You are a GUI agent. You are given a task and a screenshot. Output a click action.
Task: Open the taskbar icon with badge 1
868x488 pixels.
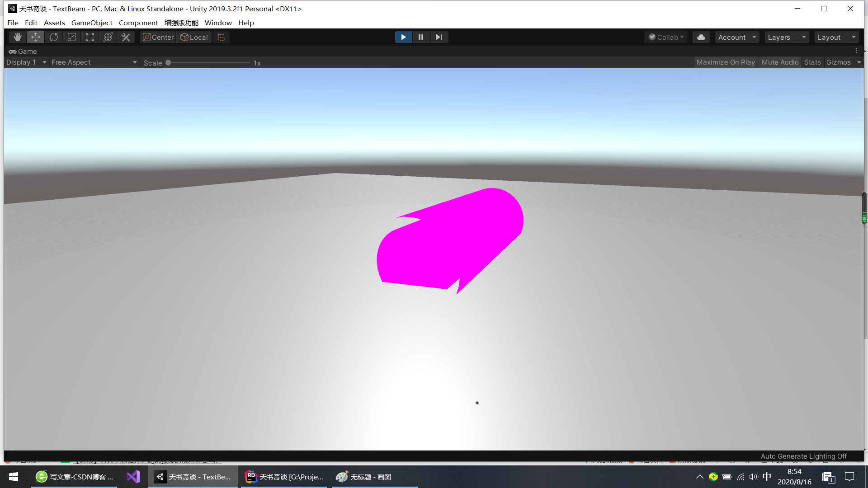coord(828,477)
